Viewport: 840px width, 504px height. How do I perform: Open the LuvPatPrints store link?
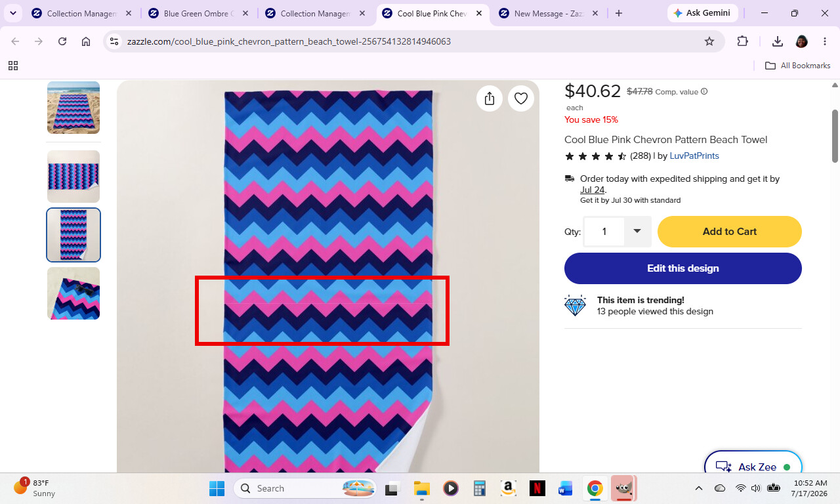pyautogui.click(x=694, y=156)
